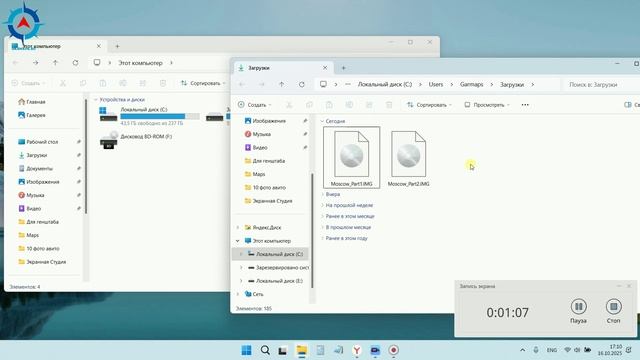Collapse Этот компьютер tree node
This screenshot has height=360, width=640.
(x=238, y=241)
